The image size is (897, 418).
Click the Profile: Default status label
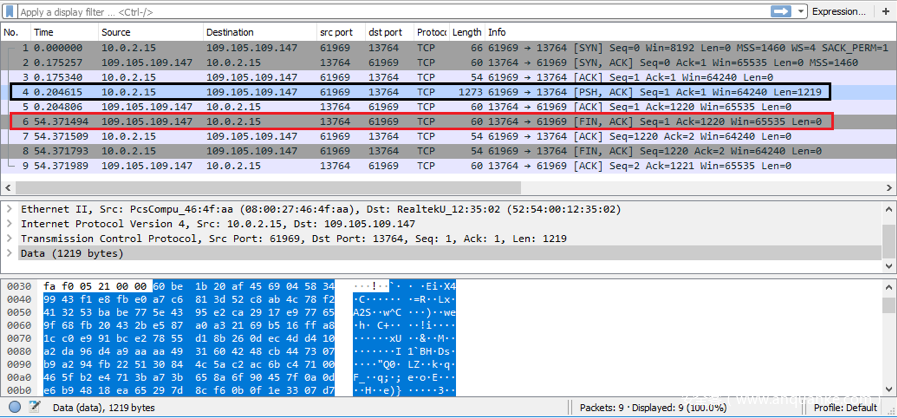(x=847, y=408)
